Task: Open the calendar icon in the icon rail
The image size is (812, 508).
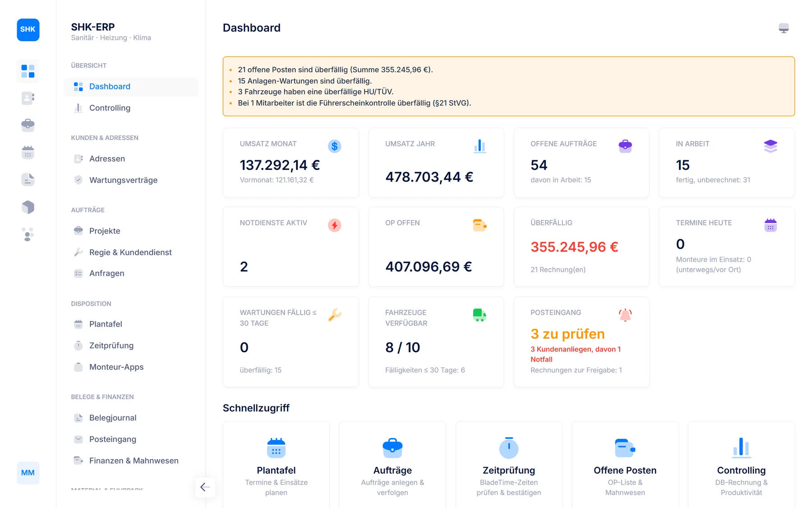Action: [x=28, y=152]
